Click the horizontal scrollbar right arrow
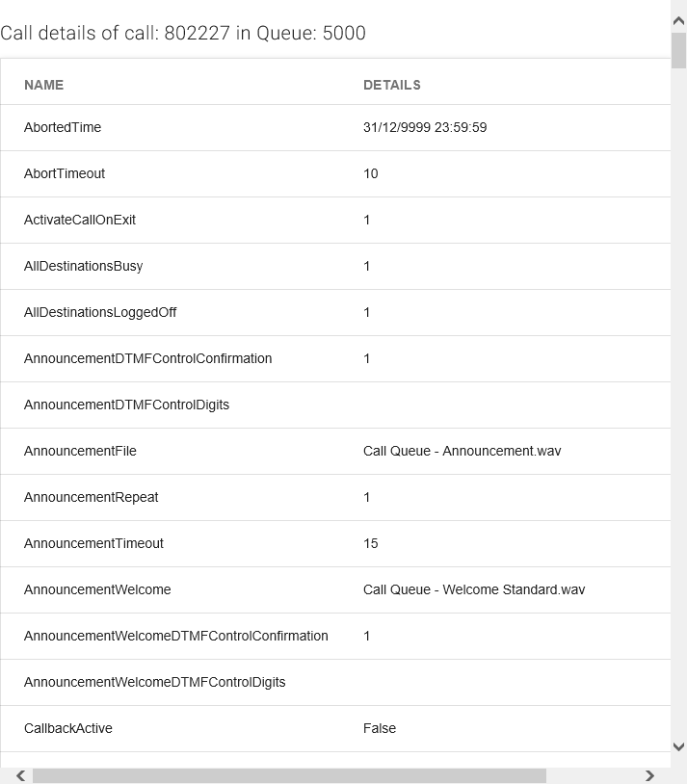Image resolution: width=687 pixels, height=784 pixels. (649, 775)
